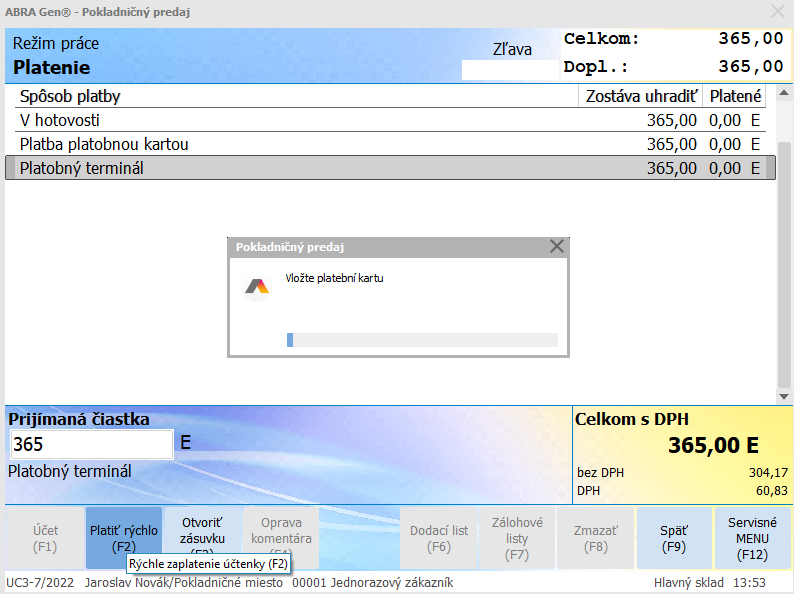Open the Servisné MENU (F12)
The image size is (794, 594).
point(752,538)
